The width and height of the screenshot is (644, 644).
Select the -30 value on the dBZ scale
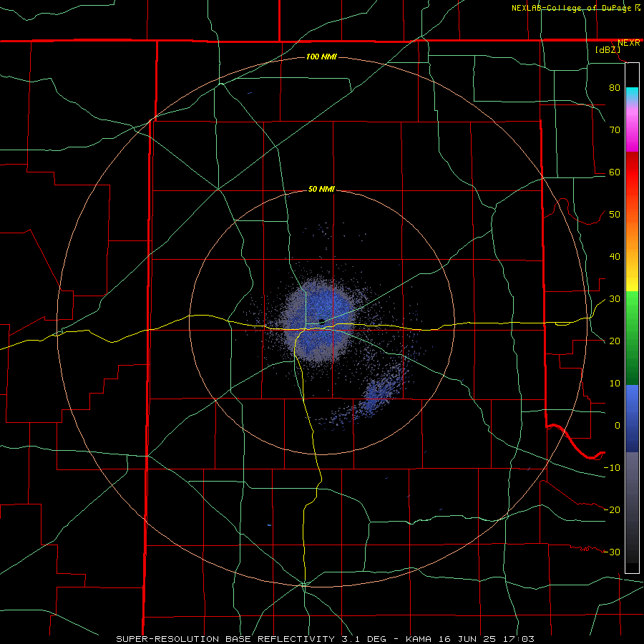[x=612, y=552]
